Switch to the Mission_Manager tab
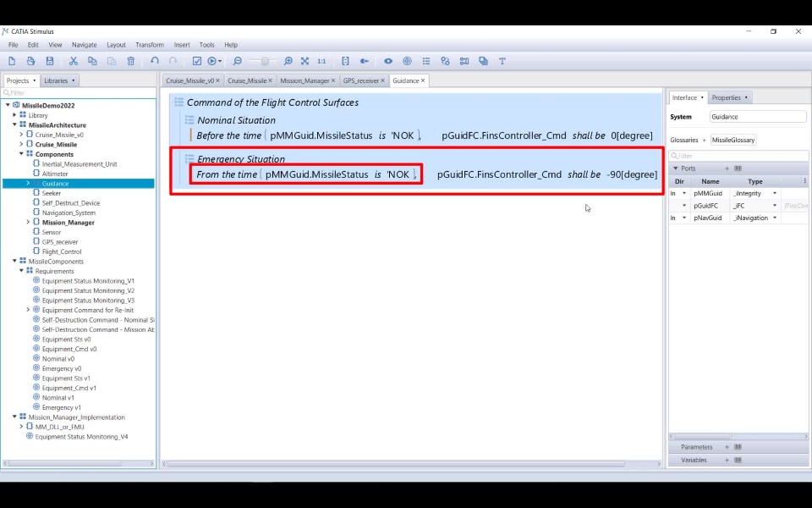The width and height of the screenshot is (812, 508). (304, 81)
